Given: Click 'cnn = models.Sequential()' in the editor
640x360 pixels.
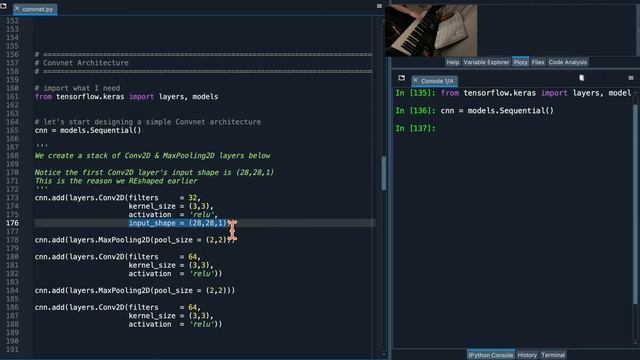Looking at the screenshot, I should pyautogui.click(x=88, y=131).
